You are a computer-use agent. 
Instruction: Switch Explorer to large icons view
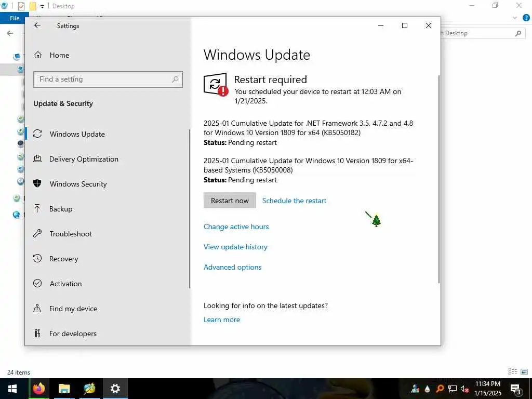[x=524, y=372]
